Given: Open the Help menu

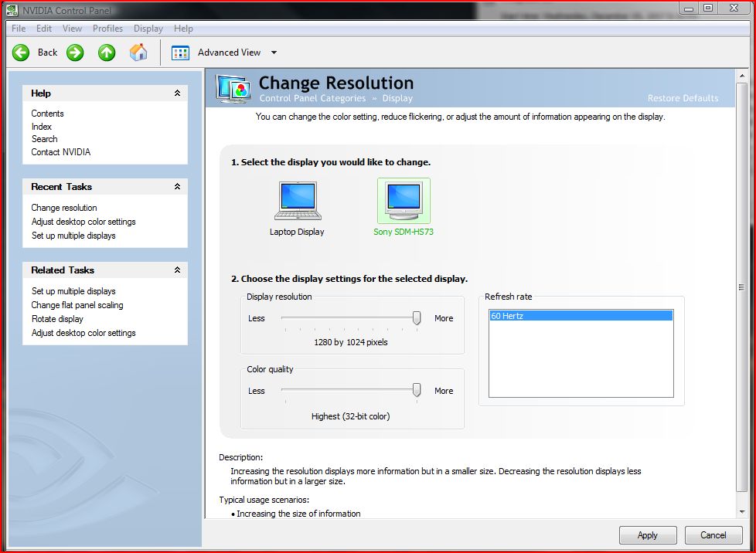Looking at the screenshot, I should click(184, 29).
